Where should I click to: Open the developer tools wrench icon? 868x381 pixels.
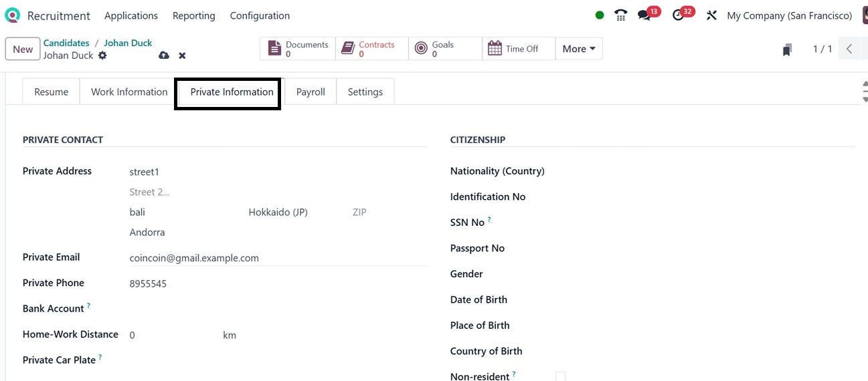pyautogui.click(x=711, y=15)
